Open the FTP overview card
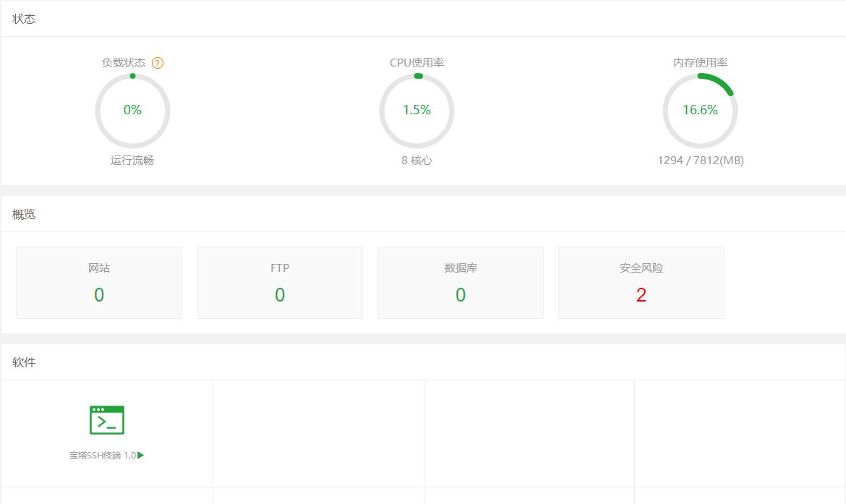Viewport: 846px width, 504px height. [x=279, y=282]
